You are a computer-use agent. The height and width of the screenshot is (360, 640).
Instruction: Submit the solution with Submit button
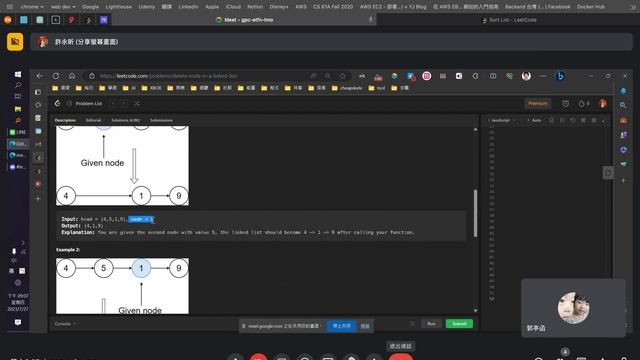point(459,324)
